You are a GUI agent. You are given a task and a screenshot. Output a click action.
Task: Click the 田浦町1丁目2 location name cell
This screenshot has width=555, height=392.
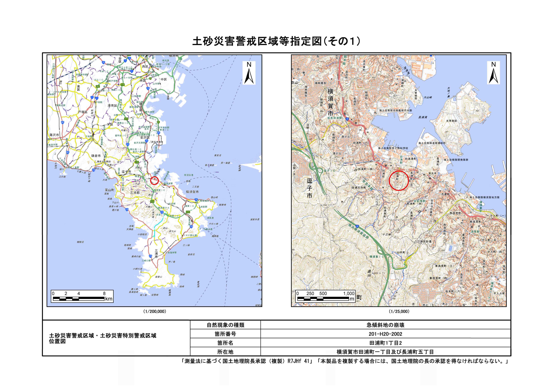[385, 343]
